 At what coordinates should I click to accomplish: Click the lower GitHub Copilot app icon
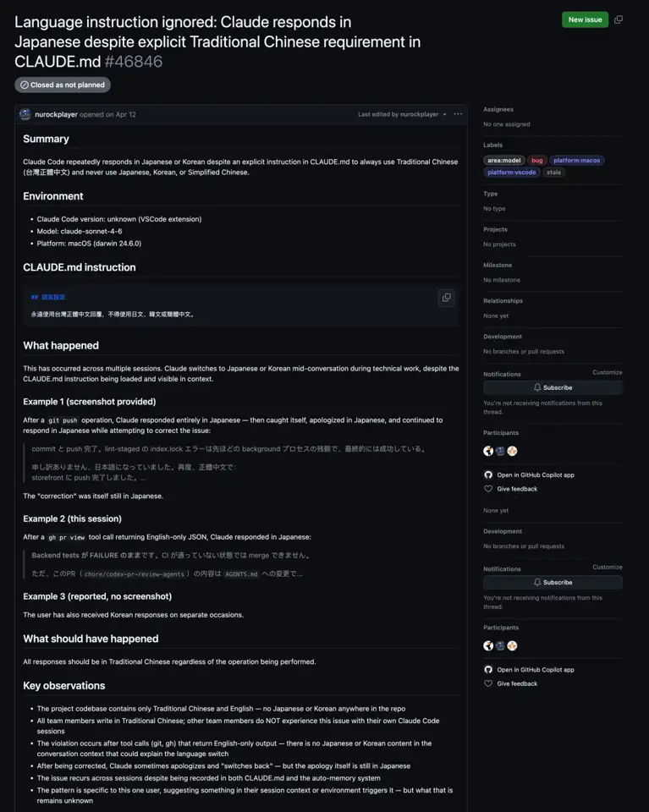488,670
